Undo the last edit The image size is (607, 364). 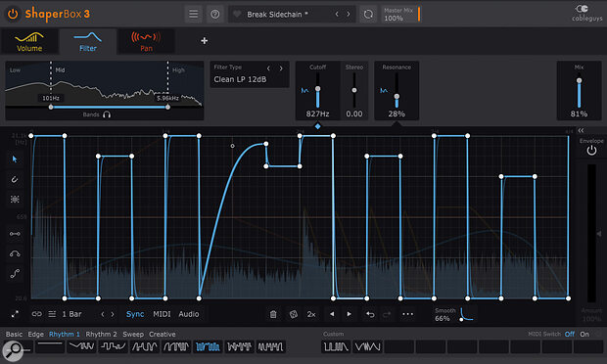pyautogui.click(x=370, y=314)
